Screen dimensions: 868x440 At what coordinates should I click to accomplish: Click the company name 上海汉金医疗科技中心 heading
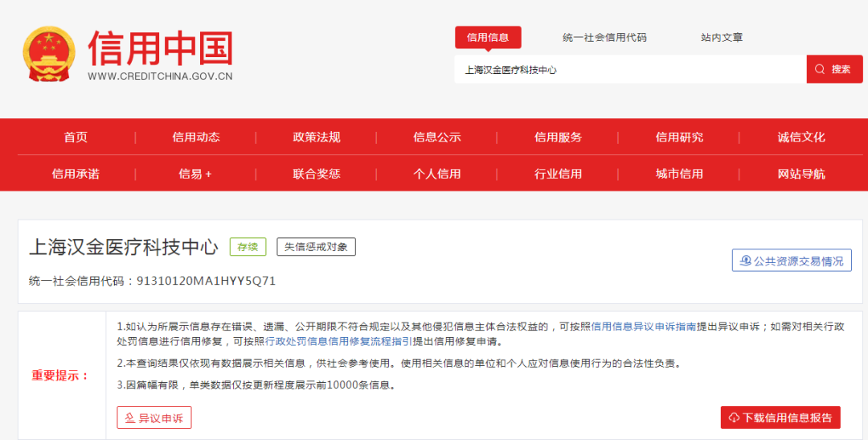[124, 247]
